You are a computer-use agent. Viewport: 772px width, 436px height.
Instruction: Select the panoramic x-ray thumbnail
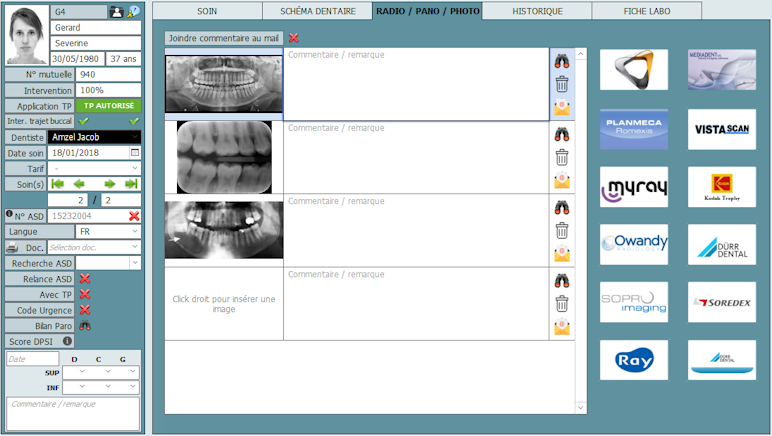[x=224, y=84]
